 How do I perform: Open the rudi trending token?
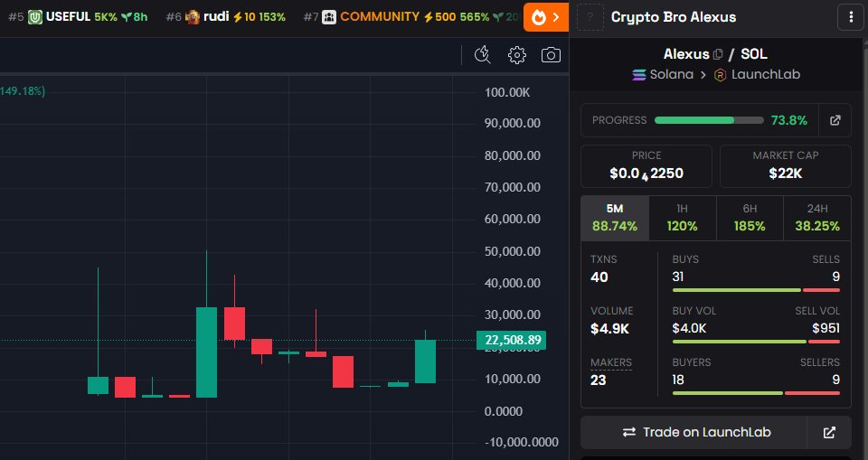[x=226, y=17]
